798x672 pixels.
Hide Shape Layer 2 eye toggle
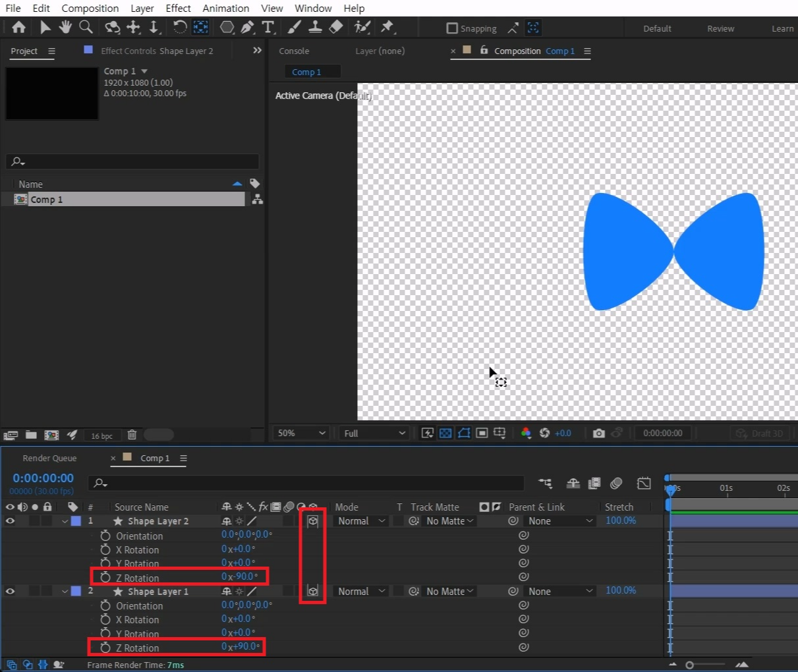click(10, 521)
